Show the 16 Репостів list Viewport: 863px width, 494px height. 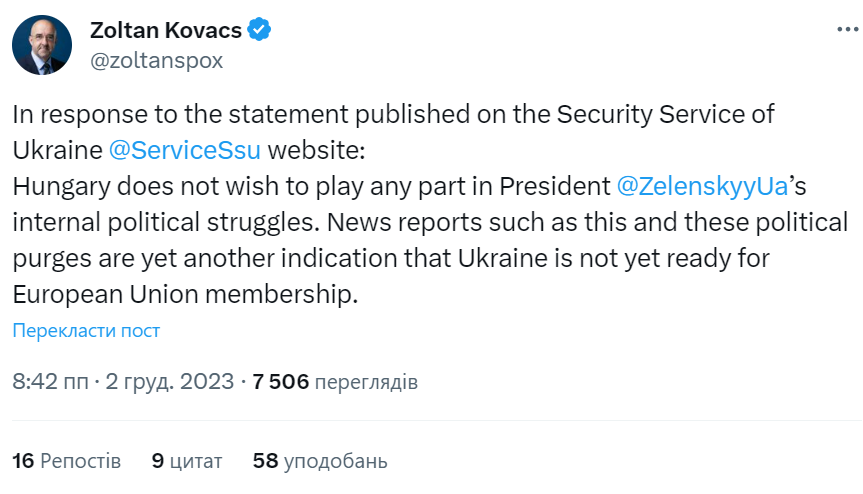click(x=67, y=461)
